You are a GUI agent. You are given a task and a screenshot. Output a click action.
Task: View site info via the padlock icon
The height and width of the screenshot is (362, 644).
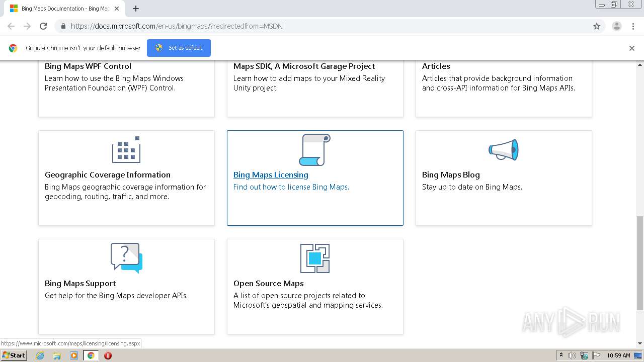[63, 26]
